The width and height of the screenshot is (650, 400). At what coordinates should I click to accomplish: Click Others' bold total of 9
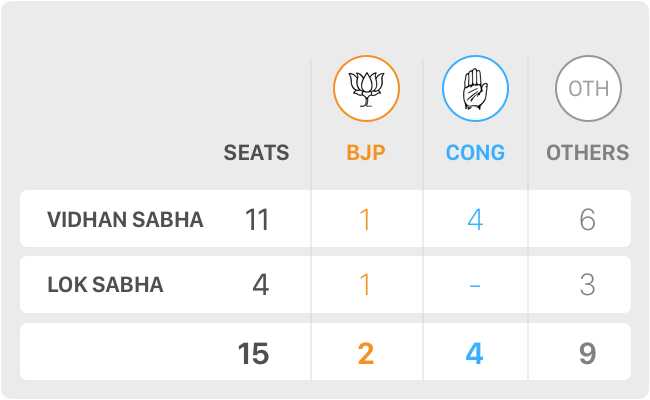pos(587,353)
